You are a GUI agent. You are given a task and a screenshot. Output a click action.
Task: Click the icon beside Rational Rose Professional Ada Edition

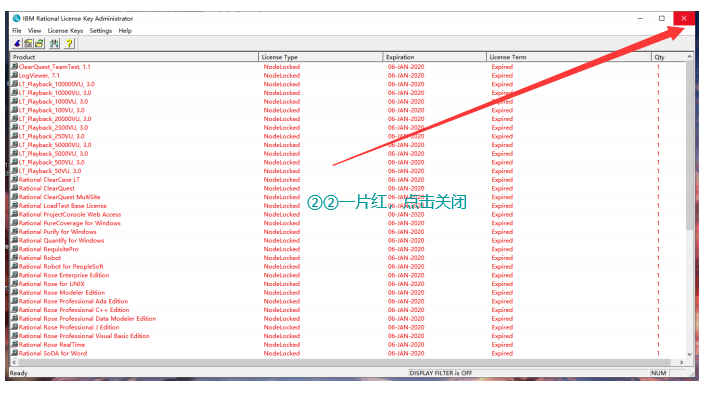click(14, 301)
